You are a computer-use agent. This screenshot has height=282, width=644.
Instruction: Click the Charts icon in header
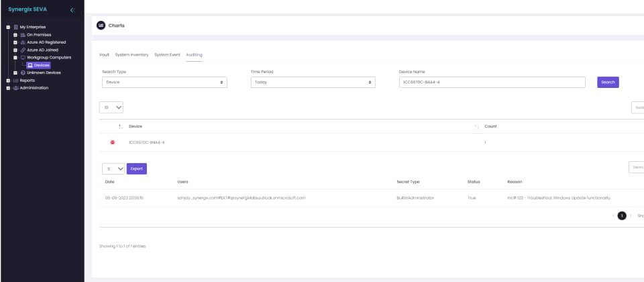(x=101, y=26)
